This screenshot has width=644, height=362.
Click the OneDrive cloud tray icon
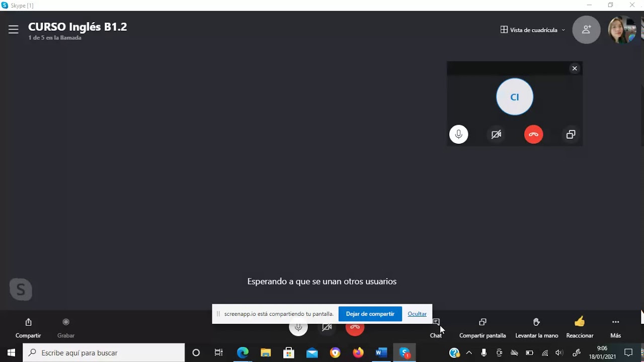514,353
